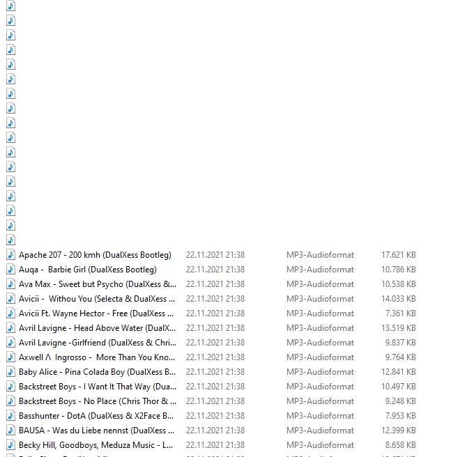Select the date in the Basshunter - DotA row

215,416
